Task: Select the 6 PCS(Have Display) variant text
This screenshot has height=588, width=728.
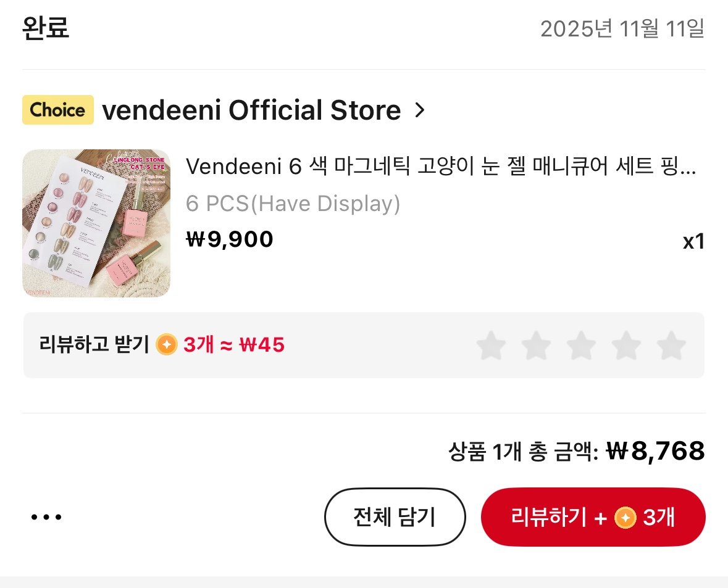Action: click(x=293, y=203)
